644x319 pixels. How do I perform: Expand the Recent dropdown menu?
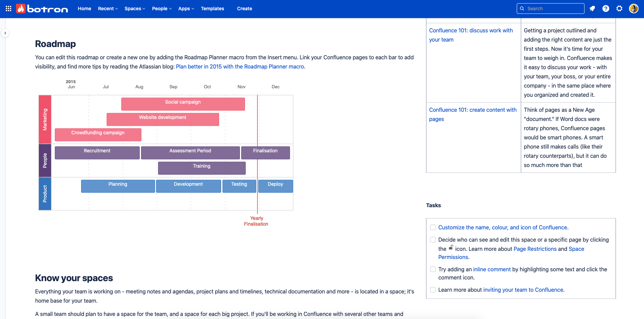point(108,9)
